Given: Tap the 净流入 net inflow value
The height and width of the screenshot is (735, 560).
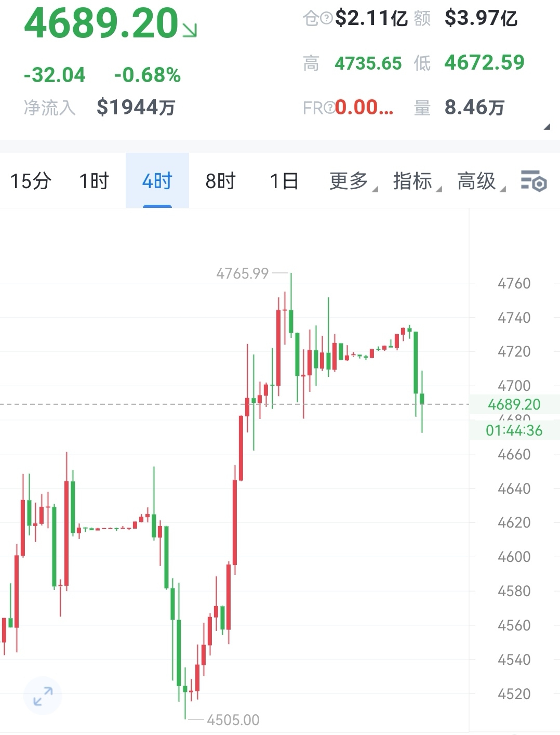Looking at the screenshot, I should [x=136, y=108].
